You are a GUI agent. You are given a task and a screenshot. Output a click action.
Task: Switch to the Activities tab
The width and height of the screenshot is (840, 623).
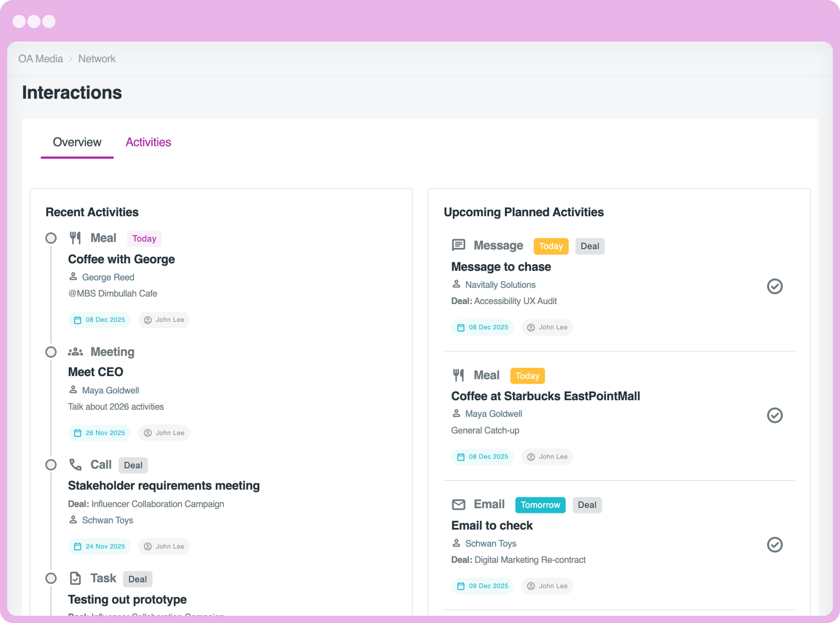(x=148, y=142)
